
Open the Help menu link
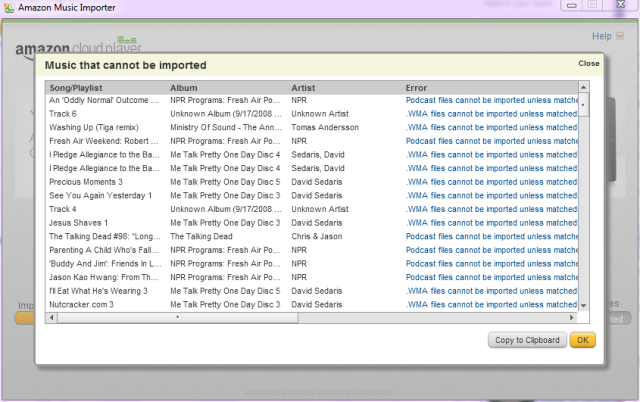tap(602, 36)
